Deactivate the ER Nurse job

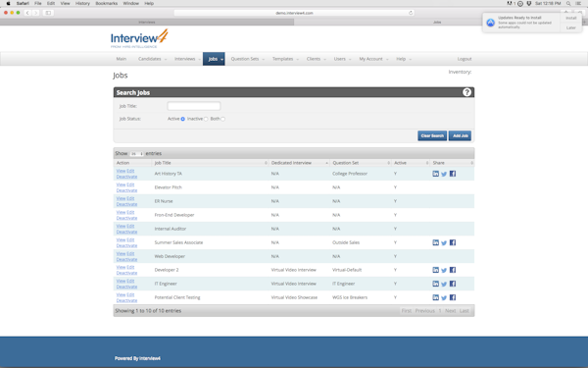pyautogui.click(x=126, y=204)
